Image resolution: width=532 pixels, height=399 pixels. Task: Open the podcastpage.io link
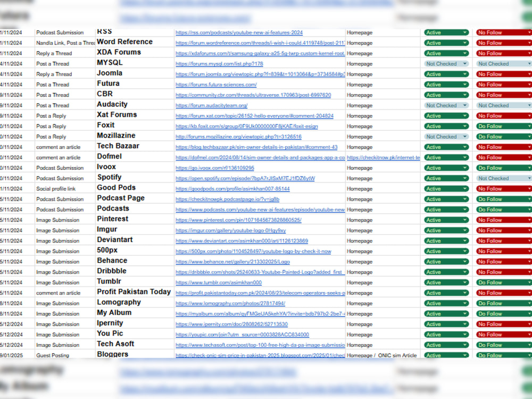[x=227, y=199]
